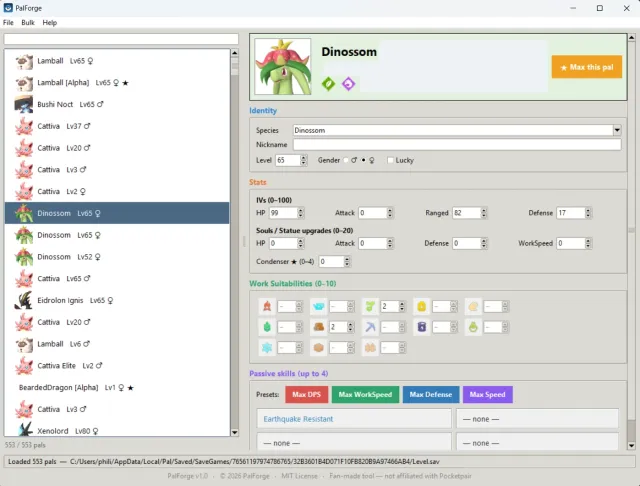The height and width of the screenshot is (486, 640).
Task: Click the pal list vertical scrollbar
Action: (235, 242)
